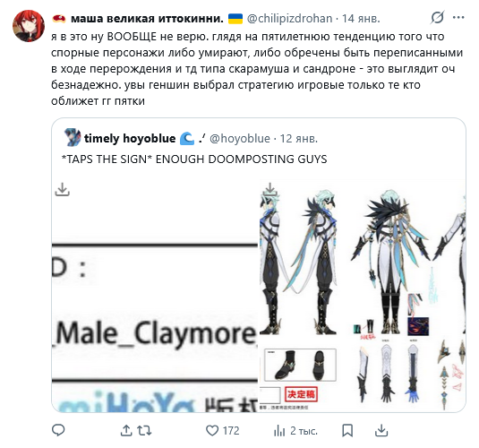Open the reply comment bubble icon
Image resolution: width=479 pixels, height=448 pixels.
(58, 430)
